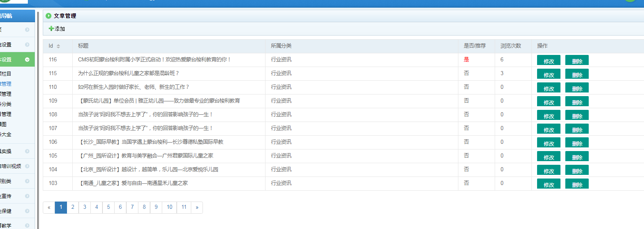The height and width of the screenshot is (229, 644).
Task: Click title 为什么正规的蒙台梭利儿童之家都是混龄班？
Action: (128, 73)
